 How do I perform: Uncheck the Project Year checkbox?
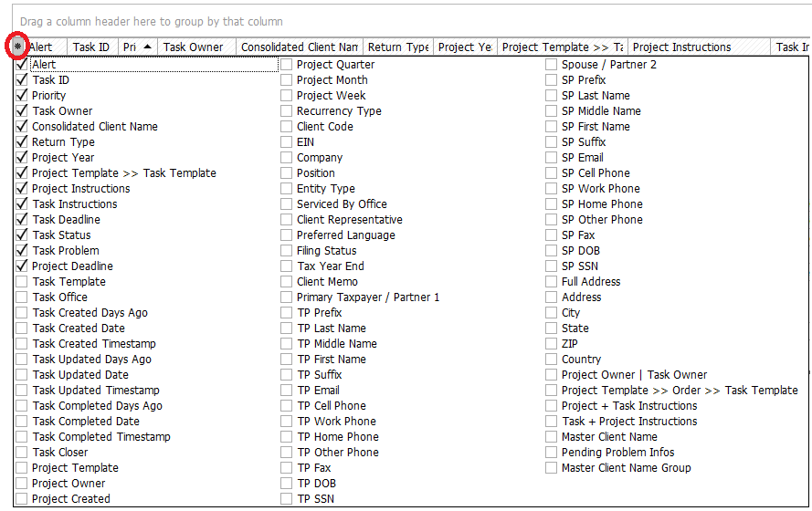click(x=22, y=158)
